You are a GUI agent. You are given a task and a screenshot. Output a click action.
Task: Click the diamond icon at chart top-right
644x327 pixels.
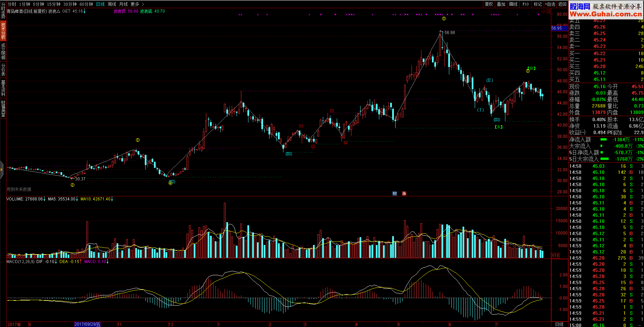[543, 11]
